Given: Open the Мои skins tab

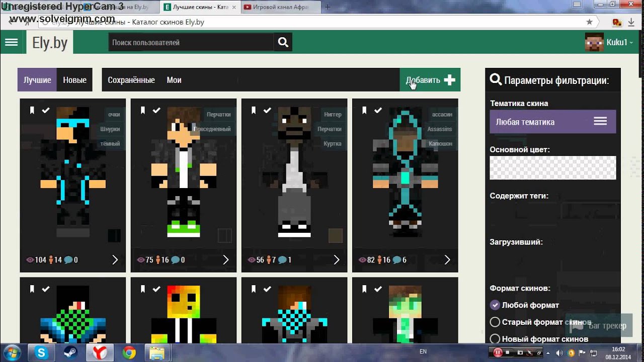Looking at the screenshot, I should tap(174, 80).
